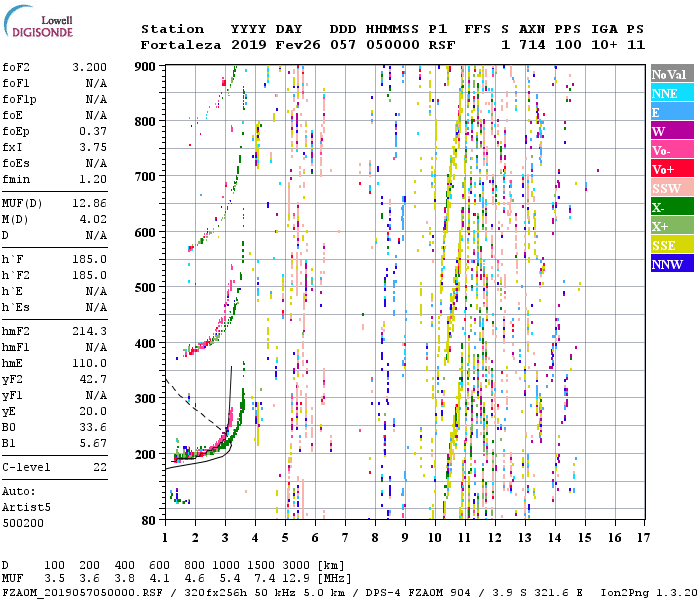Click the fmin value 1.20
The height and width of the screenshot is (600, 700).
point(93,179)
